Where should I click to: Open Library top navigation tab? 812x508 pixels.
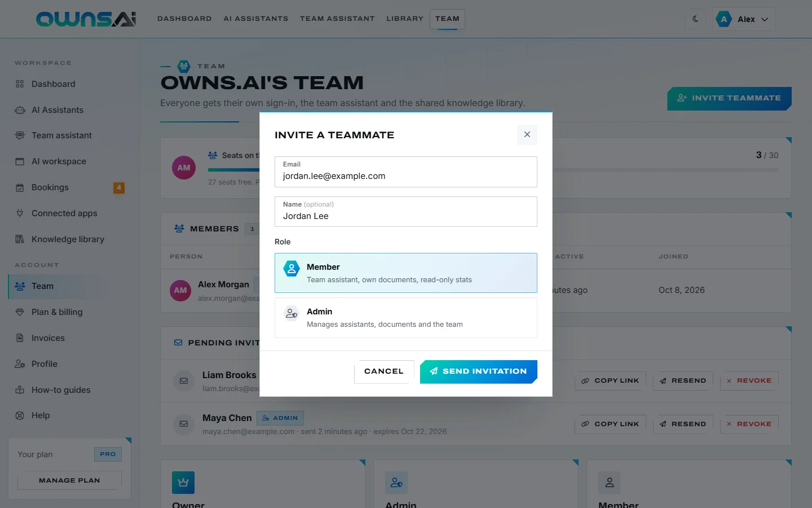pyautogui.click(x=405, y=19)
